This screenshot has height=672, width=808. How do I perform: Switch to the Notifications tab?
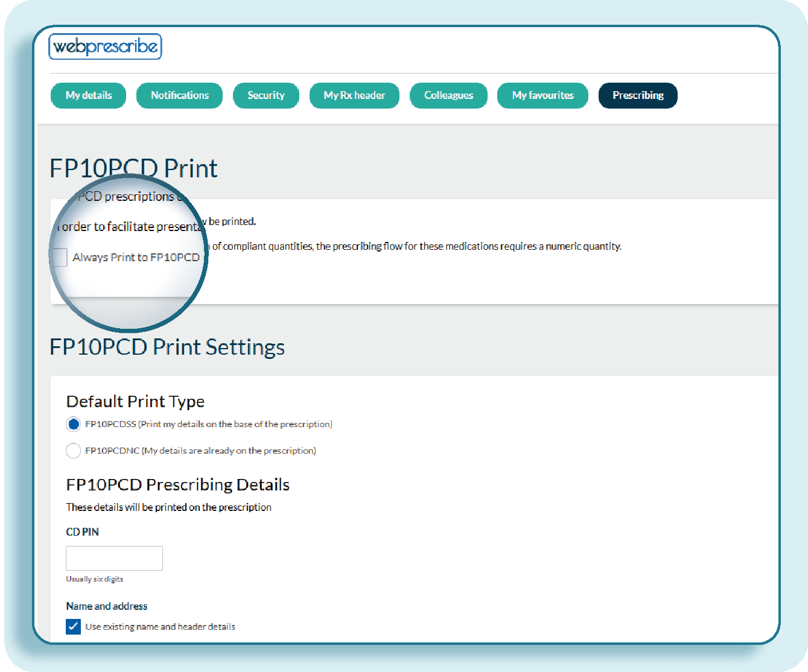click(x=179, y=95)
